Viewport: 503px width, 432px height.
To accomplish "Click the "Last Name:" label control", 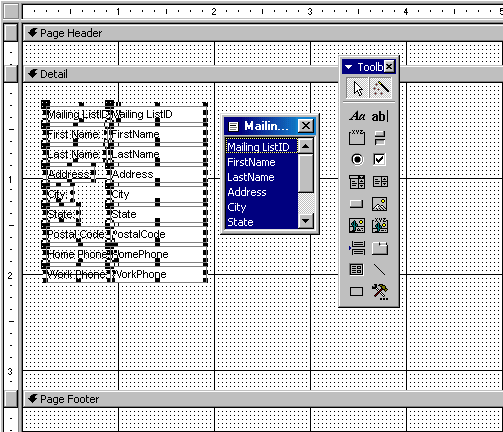I will (75, 154).
